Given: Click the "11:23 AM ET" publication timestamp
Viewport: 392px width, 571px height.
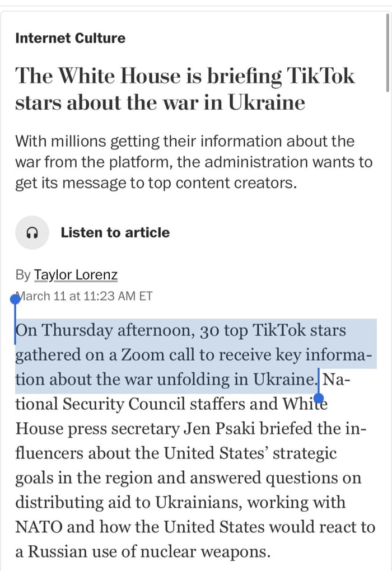Looking at the screenshot, I should click(118, 296).
